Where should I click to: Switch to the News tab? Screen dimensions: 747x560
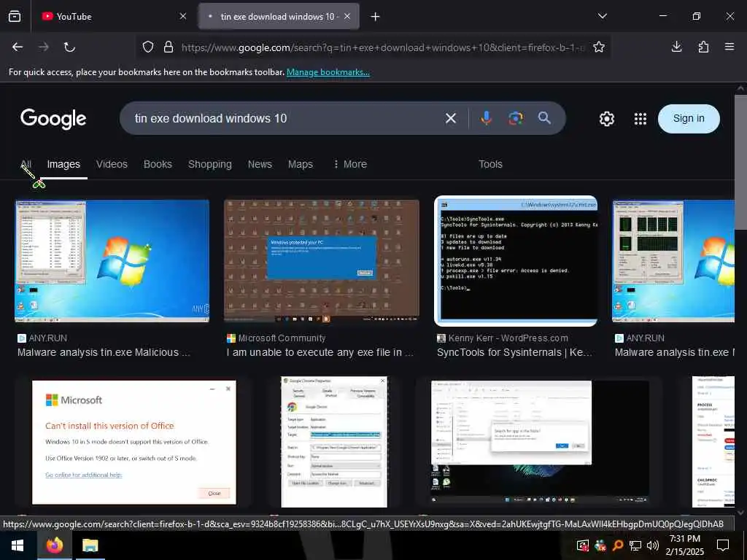(260, 164)
